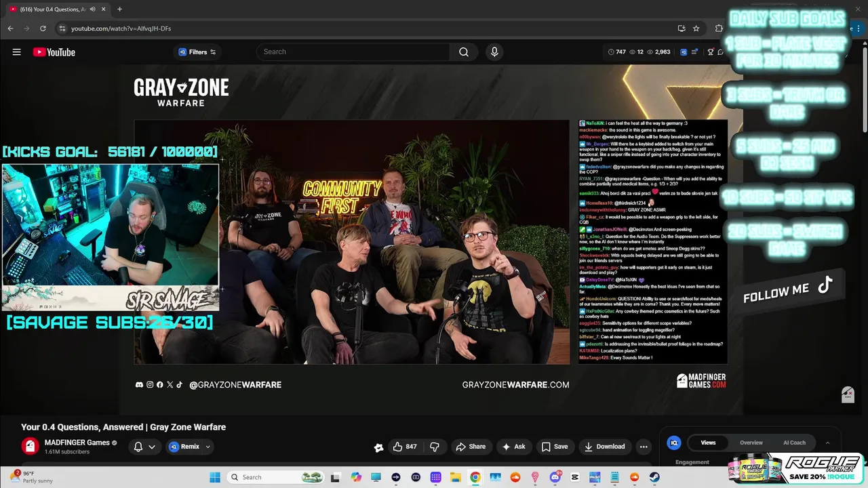
Task: Switch to the Views tab
Action: click(708, 443)
